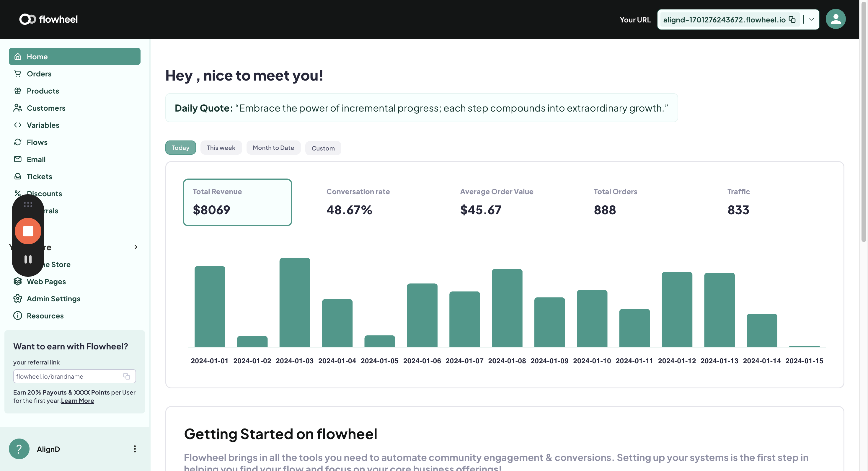Click the page vertical scrollbar

click(x=864, y=121)
